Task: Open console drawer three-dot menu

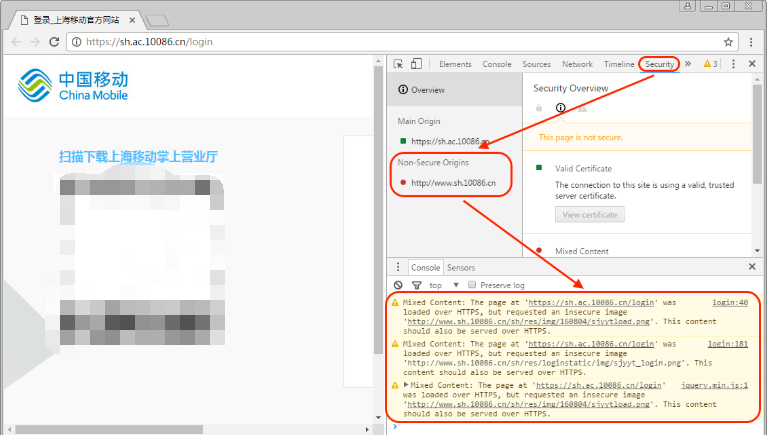Action: point(398,267)
